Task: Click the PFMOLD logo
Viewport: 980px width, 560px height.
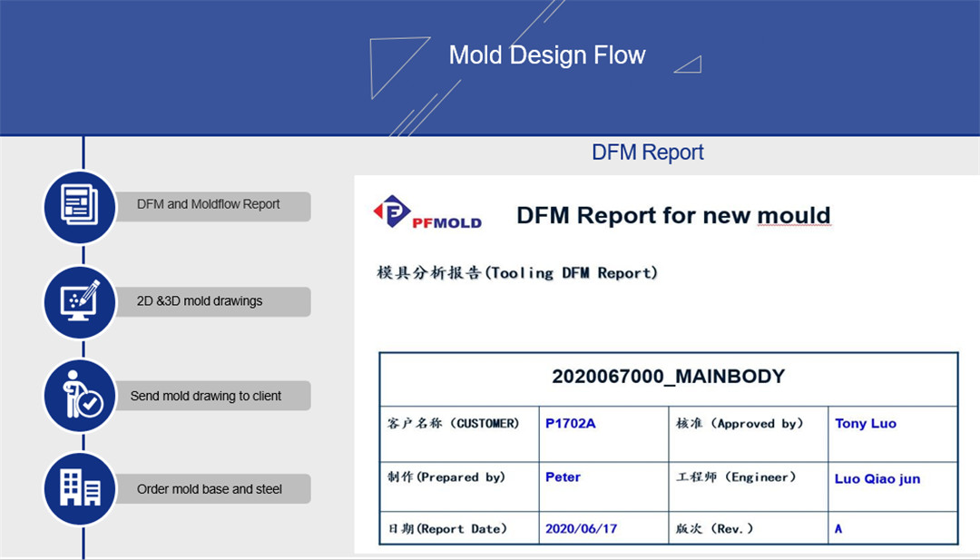Action: (427, 213)
